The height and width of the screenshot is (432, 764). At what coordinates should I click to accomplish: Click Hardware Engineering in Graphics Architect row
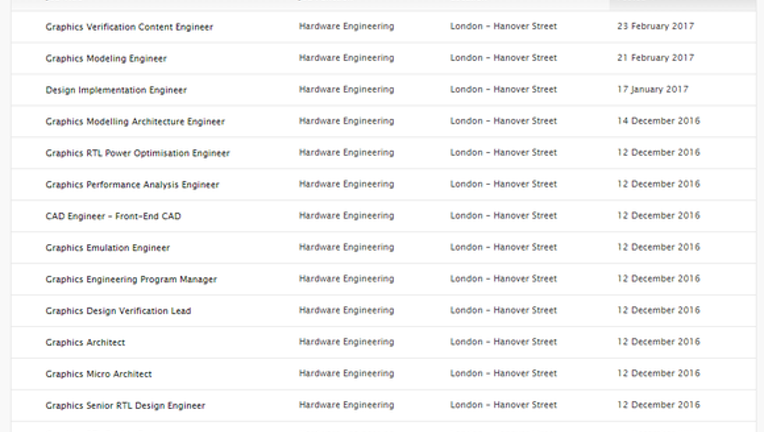pos(346,342)
